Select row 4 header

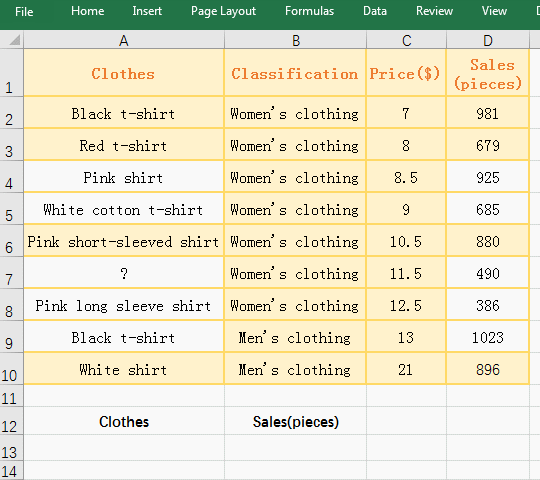tap(11, 177)
